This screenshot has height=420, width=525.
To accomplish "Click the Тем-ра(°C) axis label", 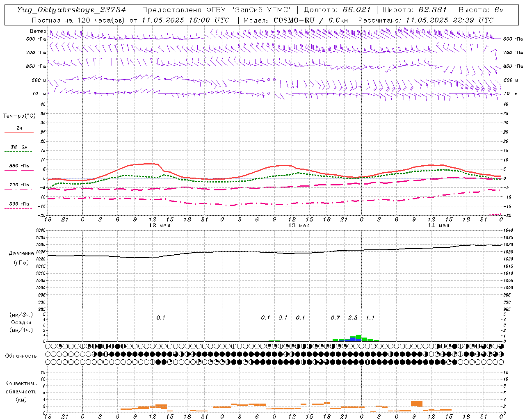I will coord(19,116).
